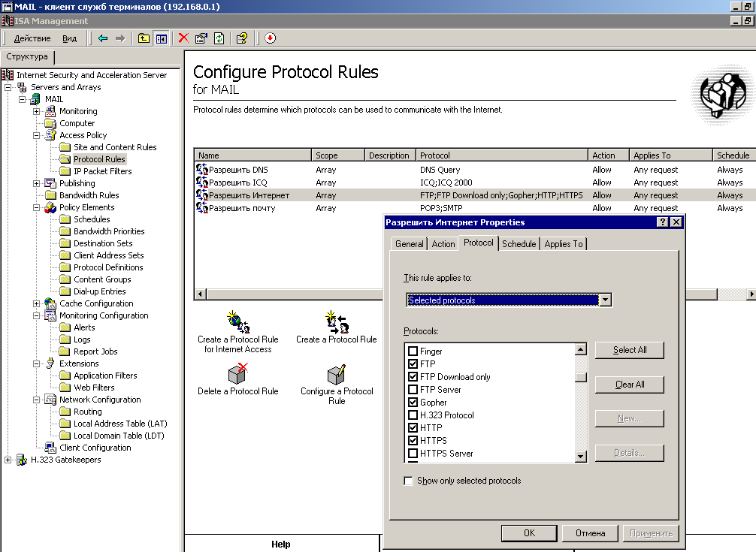
Task: Select the Структура tab
Action: coord(27,57)
